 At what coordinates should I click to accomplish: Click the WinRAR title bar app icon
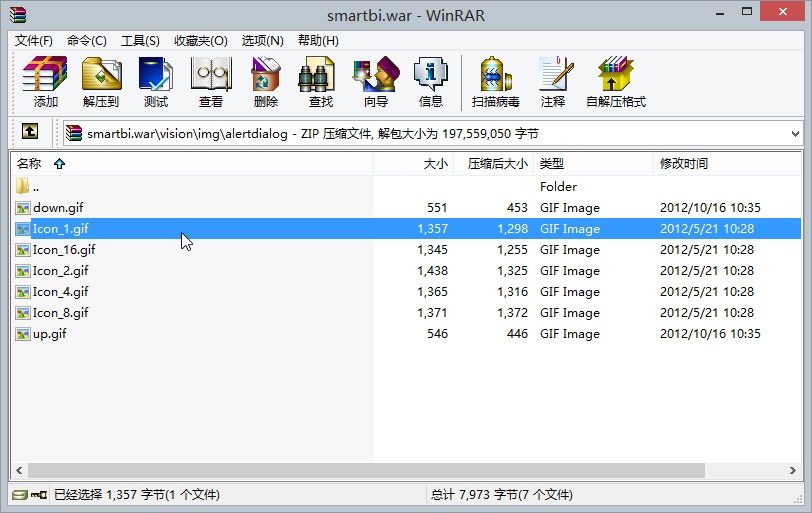click(x=18, y=14)
